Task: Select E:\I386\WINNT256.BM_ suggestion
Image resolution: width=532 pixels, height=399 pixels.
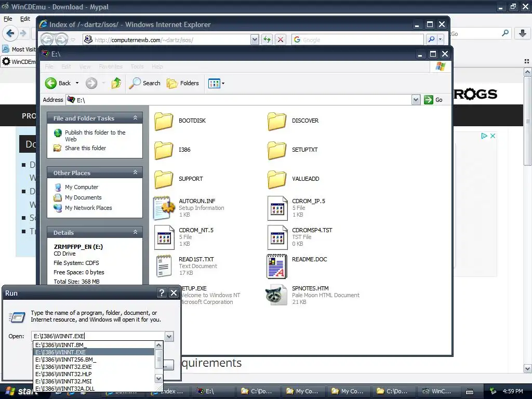Action: 94,360
